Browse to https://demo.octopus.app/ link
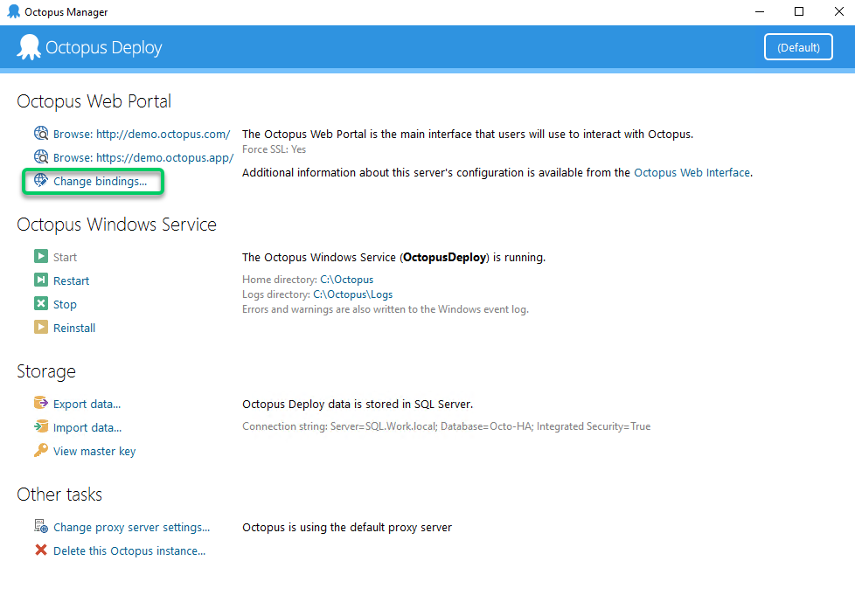 143,157
